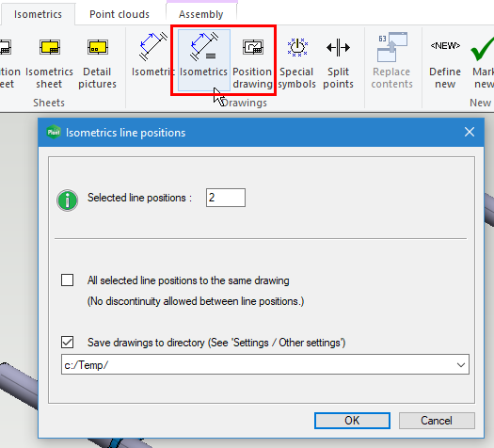Launch the highlighted Isometrics multi-line tool

pos(204,60)
